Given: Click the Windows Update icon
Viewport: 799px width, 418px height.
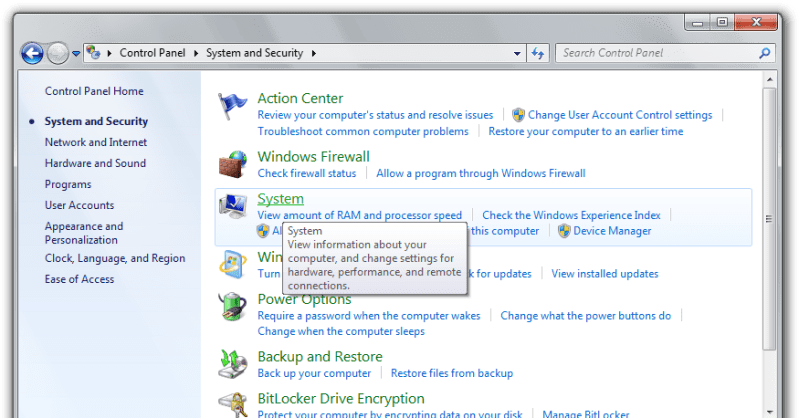Looking at the screenshot, I should click(233, 265).
